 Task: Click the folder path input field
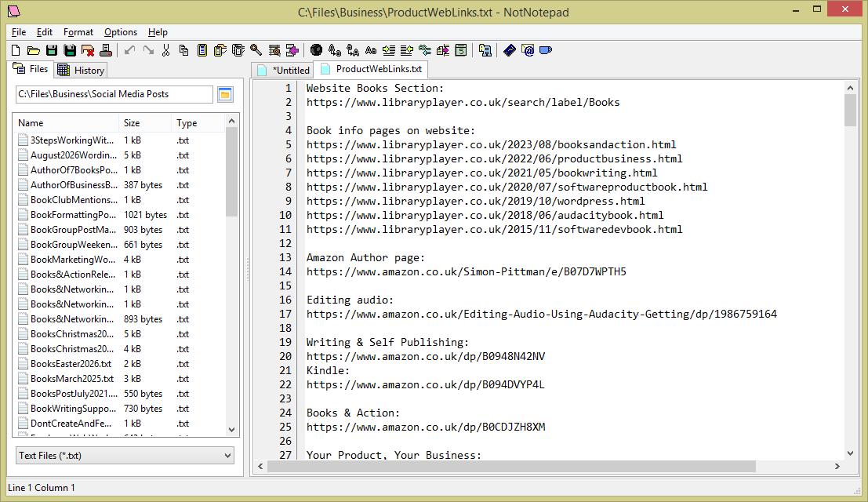click(x=114, y=94)
